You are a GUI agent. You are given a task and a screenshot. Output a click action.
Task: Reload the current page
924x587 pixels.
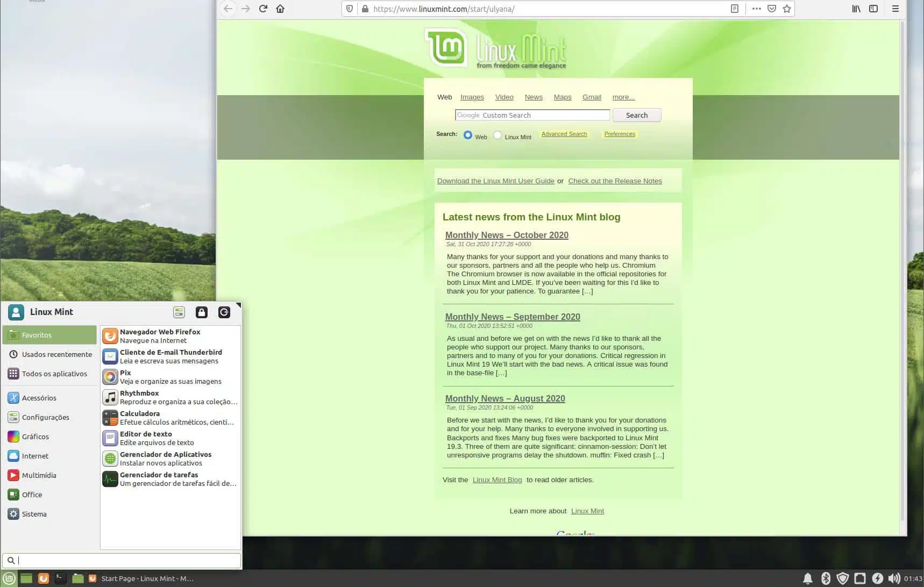(x=263, y=9)
